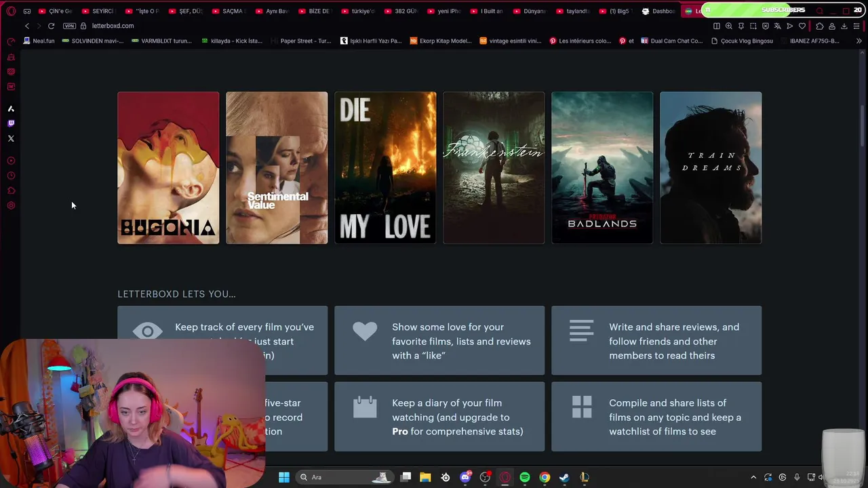The image size is (868, 488).
Task: Click the Ara search box on taskbar
Action: point(345,477)
